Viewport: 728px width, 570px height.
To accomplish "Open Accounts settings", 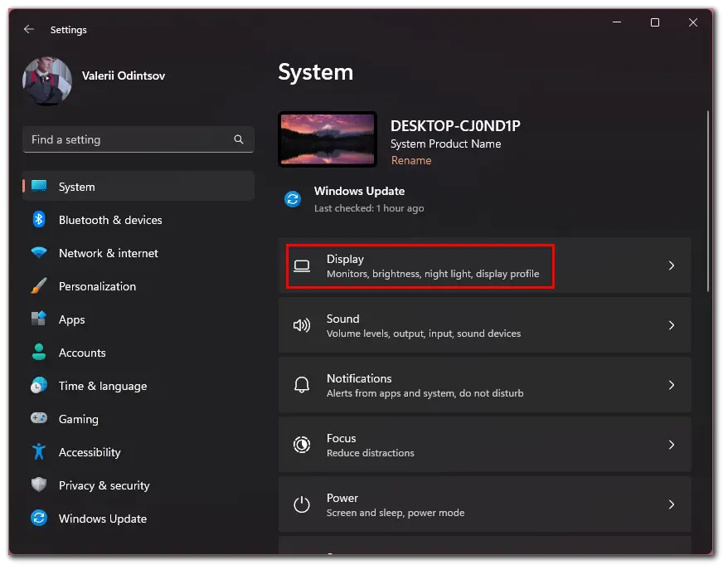I will (x=138, y=352).
